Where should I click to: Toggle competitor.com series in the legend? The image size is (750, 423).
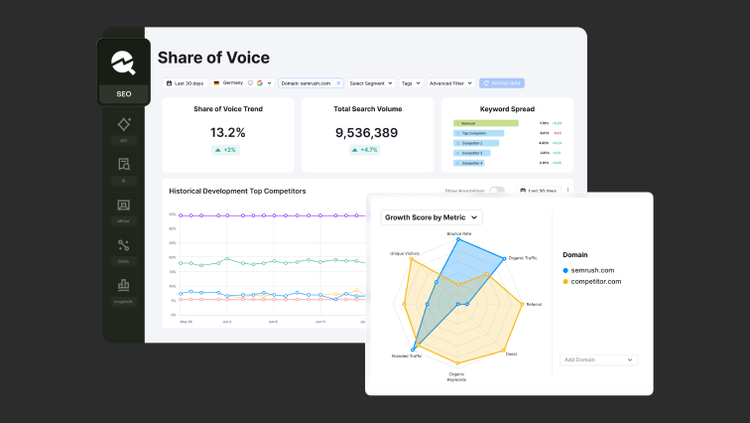592,281
